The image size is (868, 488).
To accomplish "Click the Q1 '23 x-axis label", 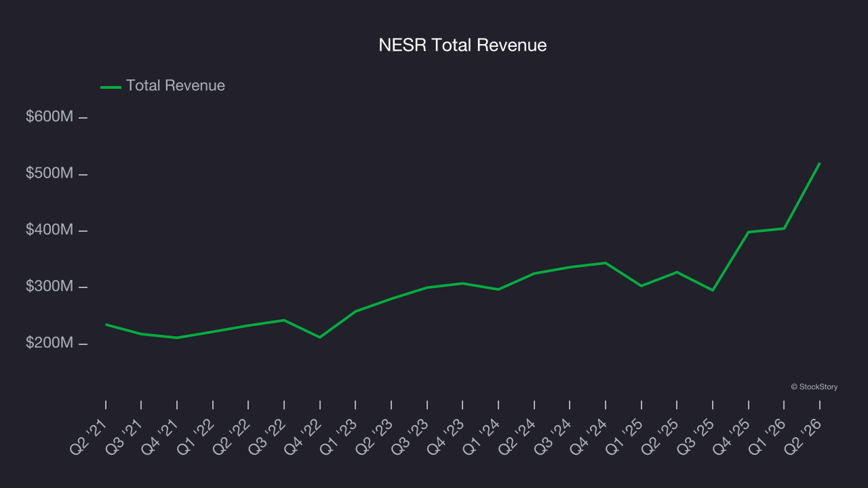I will pos(340,436).
